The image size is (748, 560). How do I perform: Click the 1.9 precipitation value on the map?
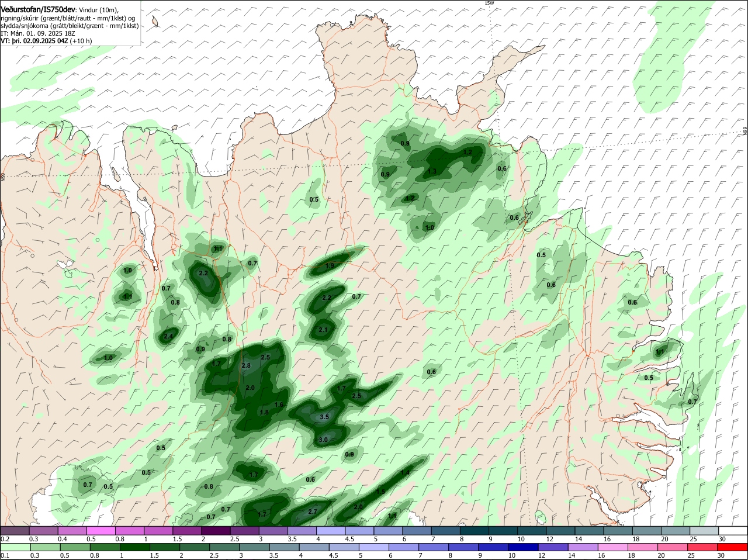tap(330, 265)
